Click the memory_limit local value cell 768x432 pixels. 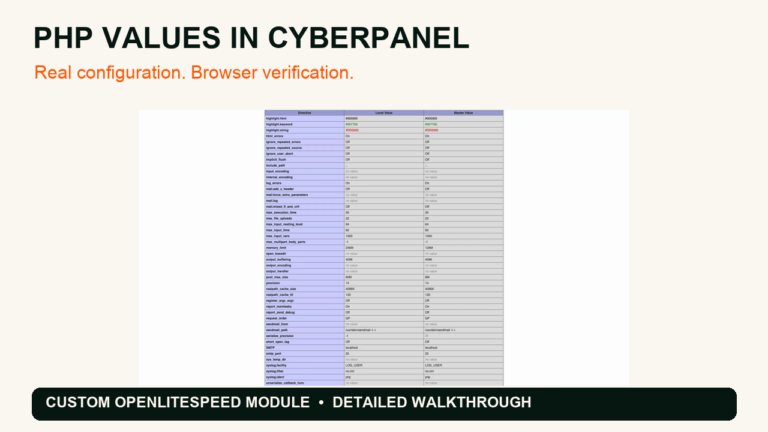coord(384,248)
